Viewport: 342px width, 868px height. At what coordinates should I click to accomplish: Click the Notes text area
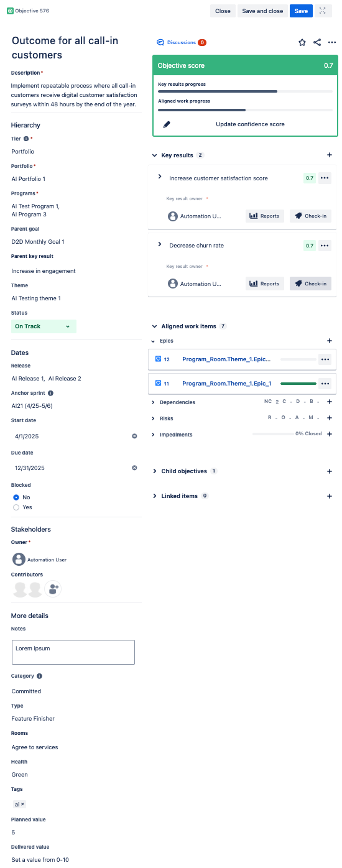point(73,652)
